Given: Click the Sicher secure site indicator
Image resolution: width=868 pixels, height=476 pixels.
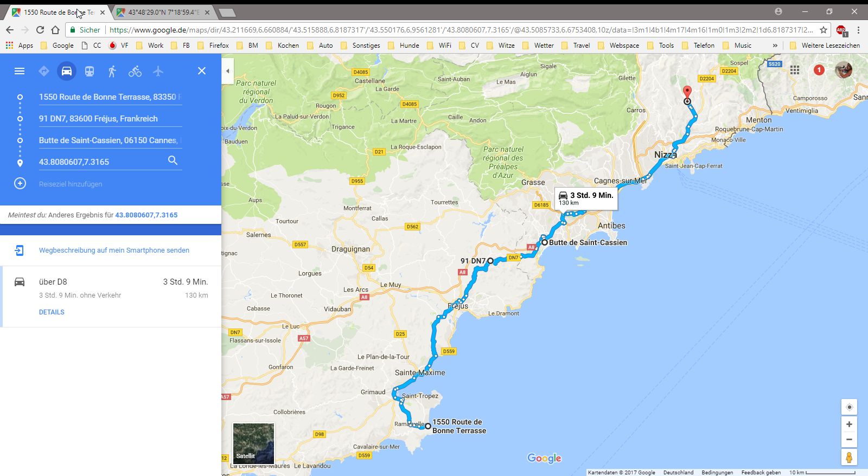Looking at the screenshot, I should (x=85, y=30).
